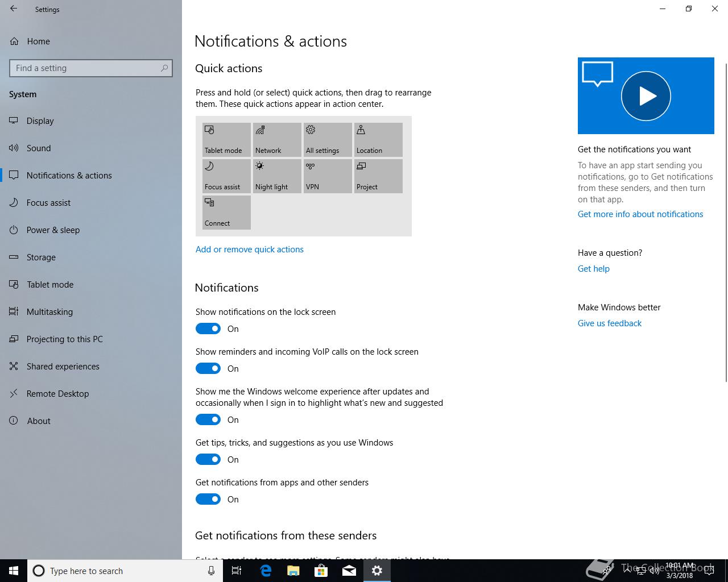The image size is (728, 582).
Task: Open Home in the settings sidebar
Action: click(91, 41)
